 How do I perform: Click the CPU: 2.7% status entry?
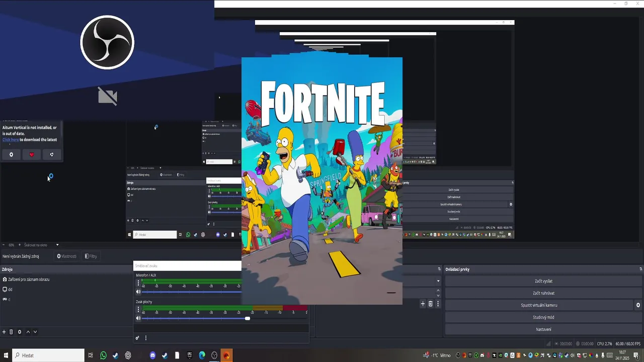click(x=604, y=344)
